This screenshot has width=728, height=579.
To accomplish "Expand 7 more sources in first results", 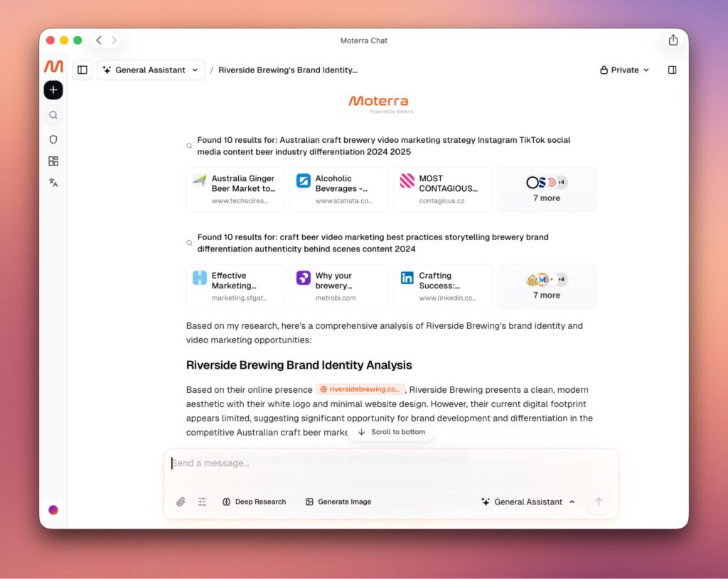I will click(546, 190).
